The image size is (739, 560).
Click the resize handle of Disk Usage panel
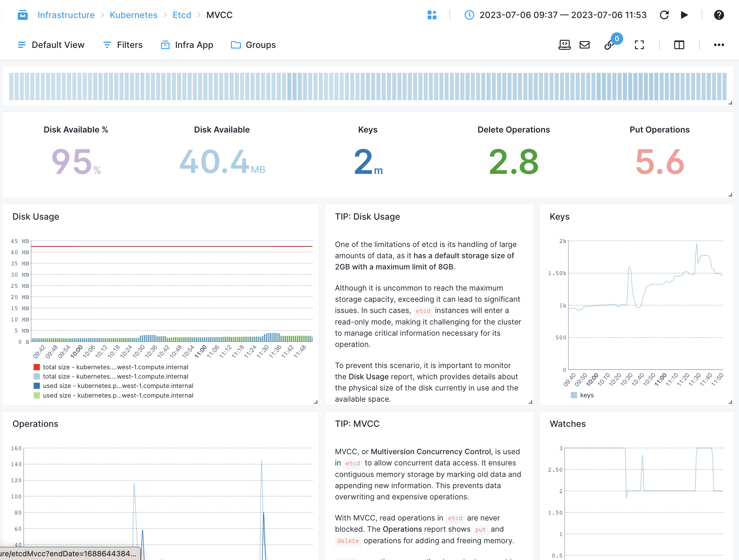click(316, 402)
